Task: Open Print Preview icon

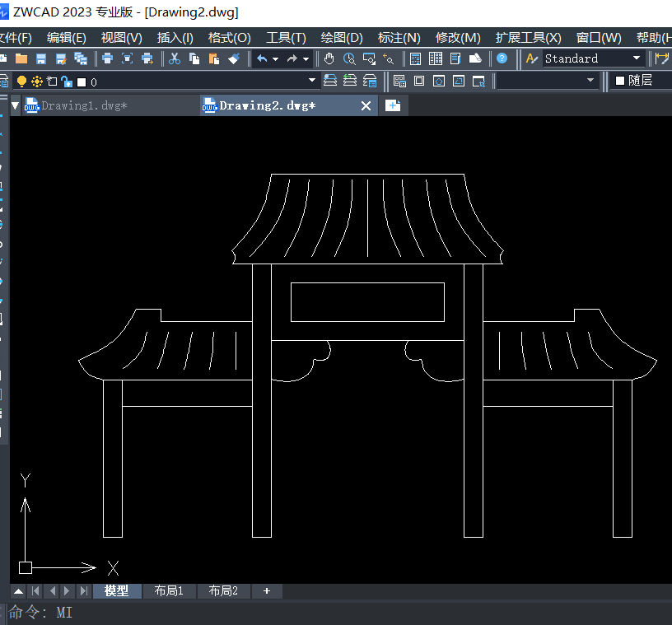Action: [128, 58]
